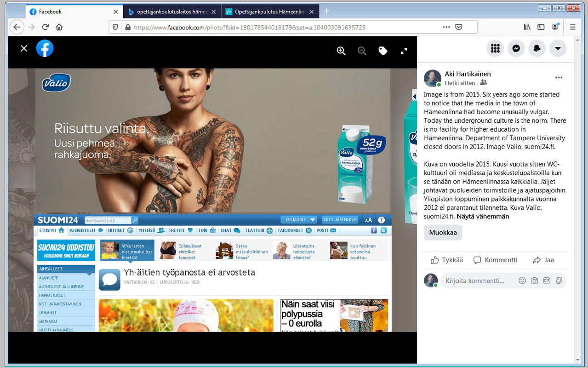This screenshot has height=368, width=588.
Task: Open the Facebook menu grid
Action: [x=495, y=48]
